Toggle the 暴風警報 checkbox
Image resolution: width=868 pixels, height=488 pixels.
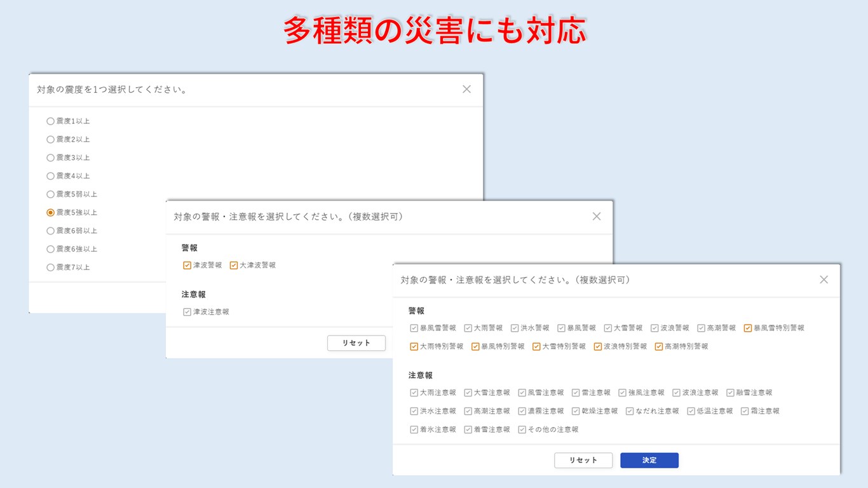coord(562,328)
